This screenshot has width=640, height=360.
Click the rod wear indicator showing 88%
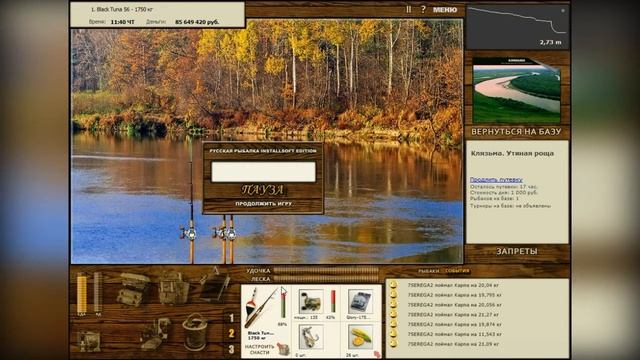coord(283,305)
